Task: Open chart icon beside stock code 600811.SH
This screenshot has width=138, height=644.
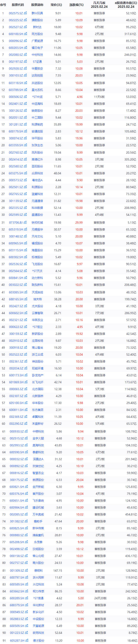Action: click(26, 410)
